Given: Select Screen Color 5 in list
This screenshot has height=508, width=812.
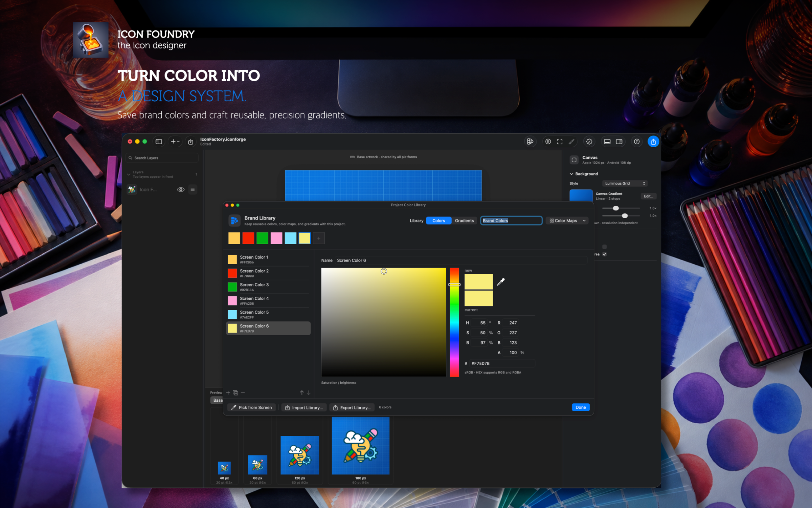Looking at the screenshot, I should [x=268, y=315].
